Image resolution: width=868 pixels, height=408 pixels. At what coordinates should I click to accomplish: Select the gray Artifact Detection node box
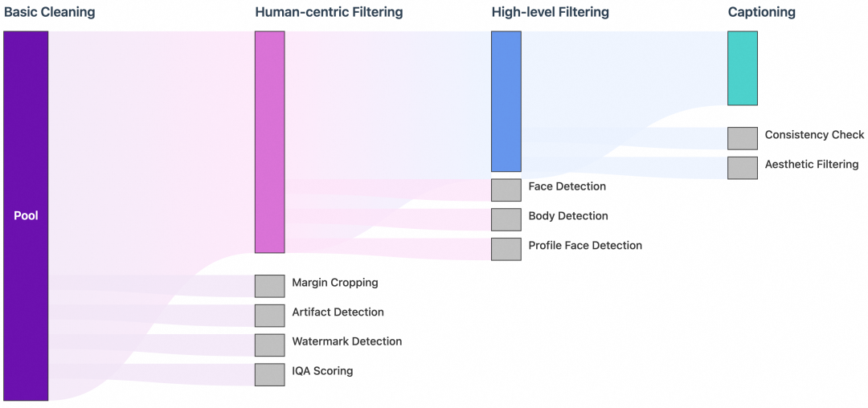coord(269,316)
